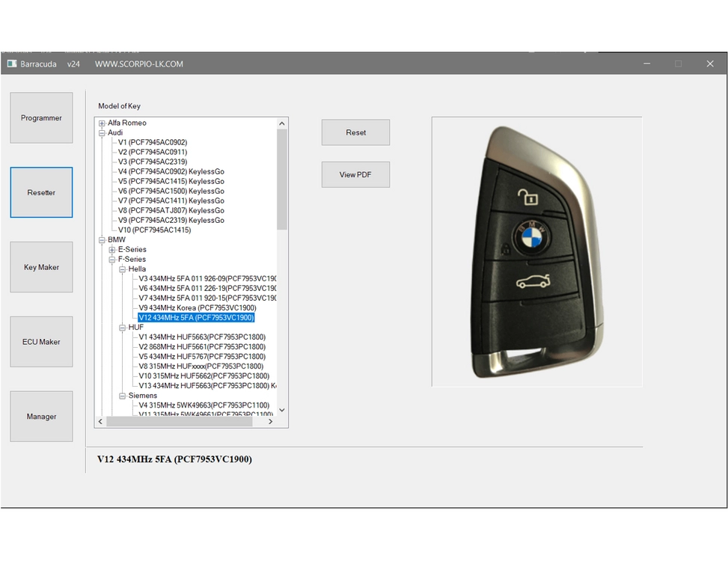The width and height of the screenshot is (728, 561).
Task: Click the tree's scroll down arrow
Action: click(282, 410)
